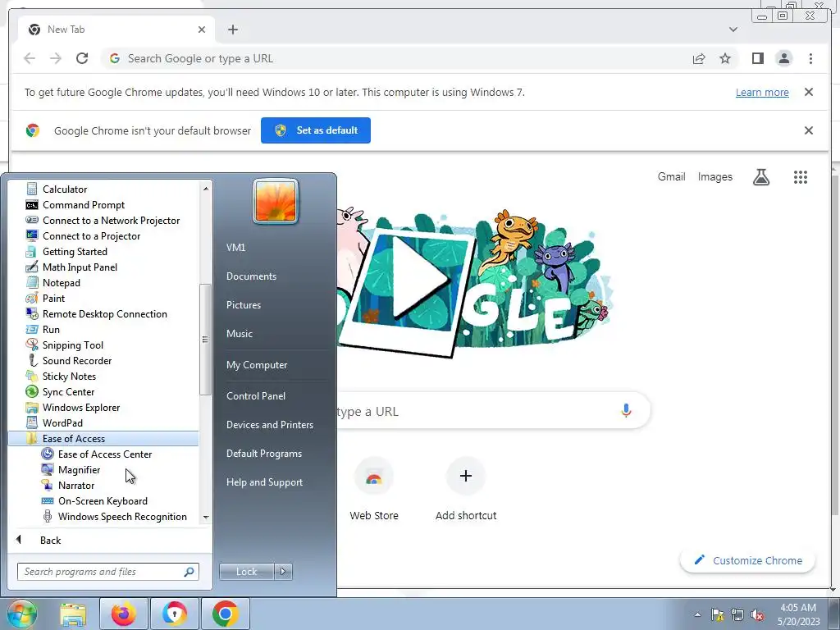840x630 pixels.
Task: Click Chrome's back navigation arrow
Action: click(x=30, y=58)
